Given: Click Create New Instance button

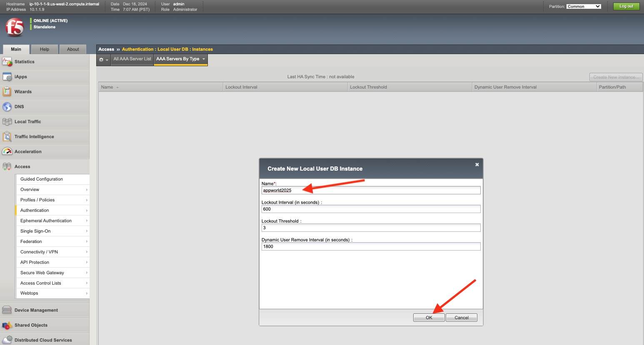Looking at the screenshot, I should tap(616, 77).
